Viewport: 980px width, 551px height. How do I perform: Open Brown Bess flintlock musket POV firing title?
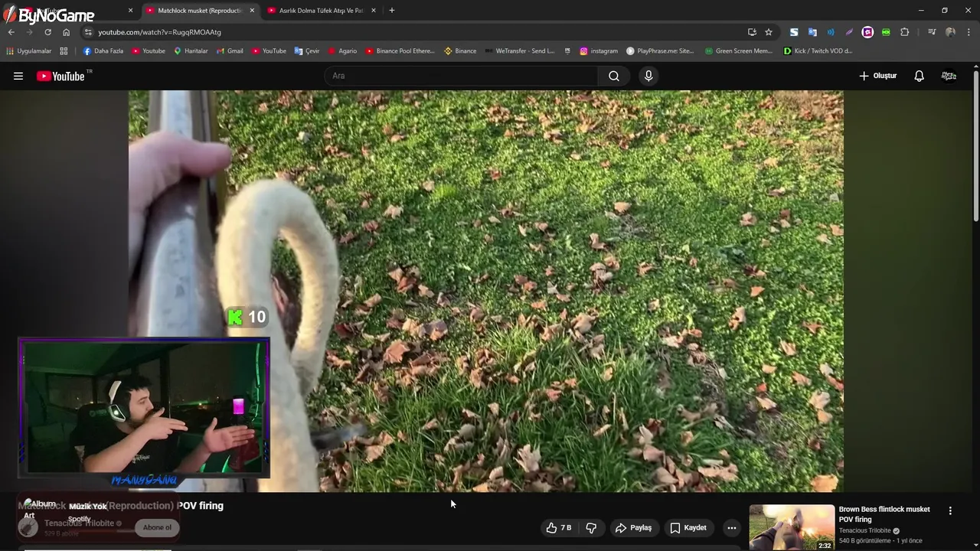click(884, 514)
